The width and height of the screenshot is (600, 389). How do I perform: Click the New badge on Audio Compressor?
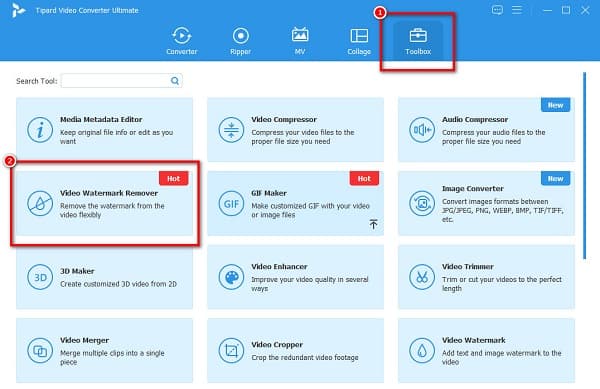[x=555, y=105]
